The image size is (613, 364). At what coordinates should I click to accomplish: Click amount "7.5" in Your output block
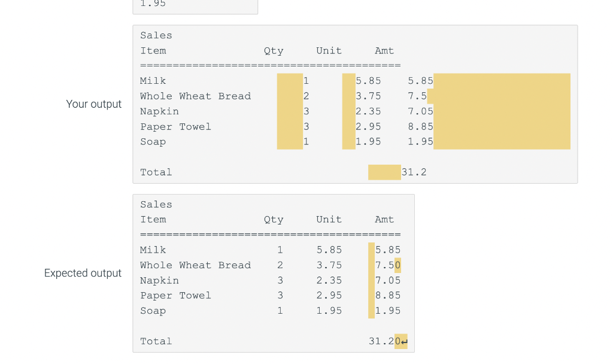pyautogui.click(x=417, y=96)
